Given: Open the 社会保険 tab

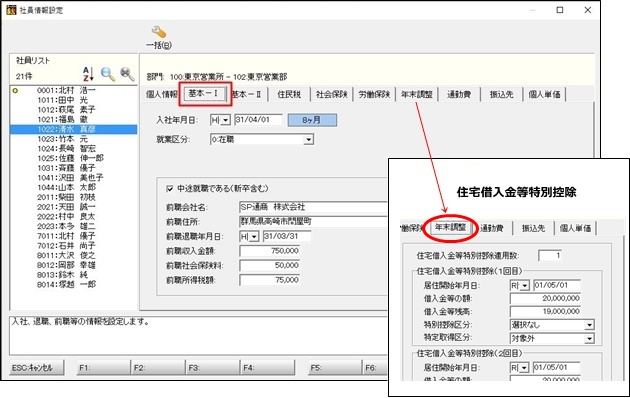Looking at the screenshot, I should pos(331,94).
